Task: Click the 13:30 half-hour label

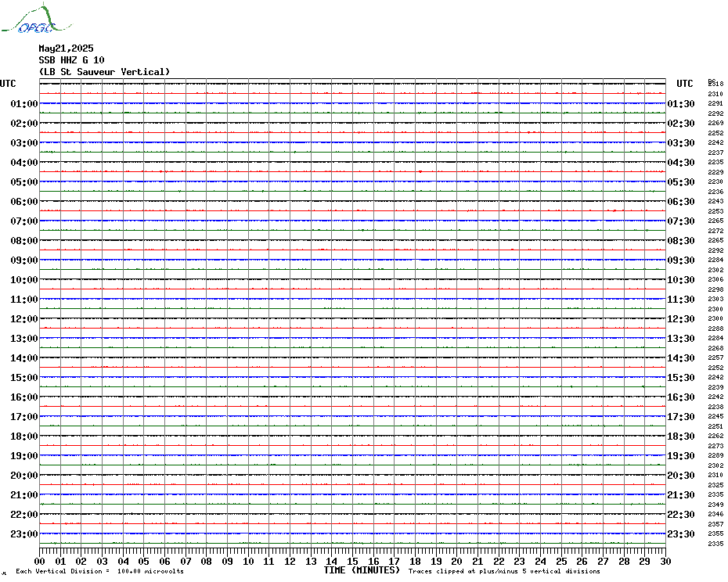Action: 681,339
